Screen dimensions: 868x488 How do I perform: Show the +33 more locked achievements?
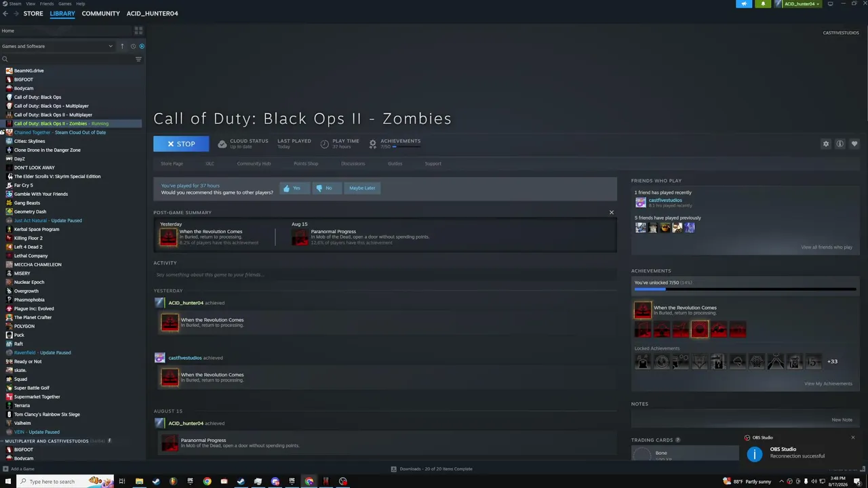point(832,361)
